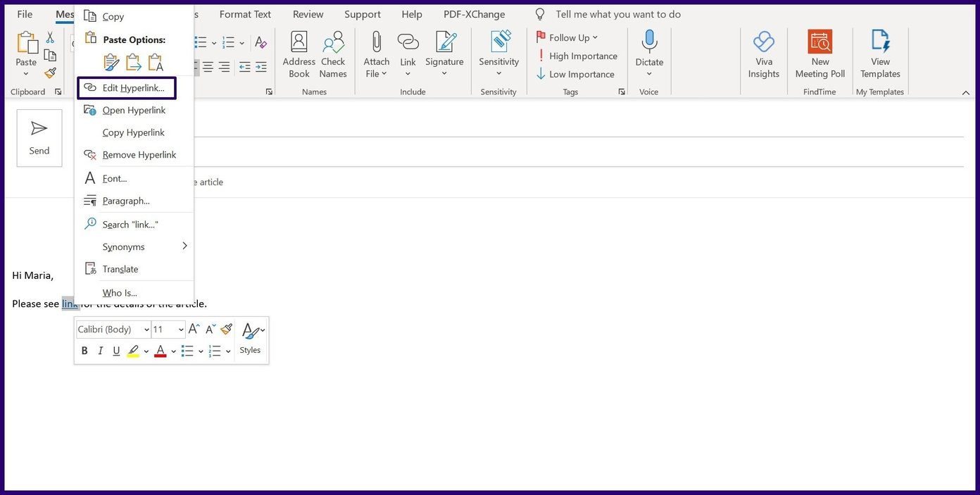This screenshot has height=495, width=980.
Task: Choose Merge Formatting paste option
Action: (x=134, y=62)
